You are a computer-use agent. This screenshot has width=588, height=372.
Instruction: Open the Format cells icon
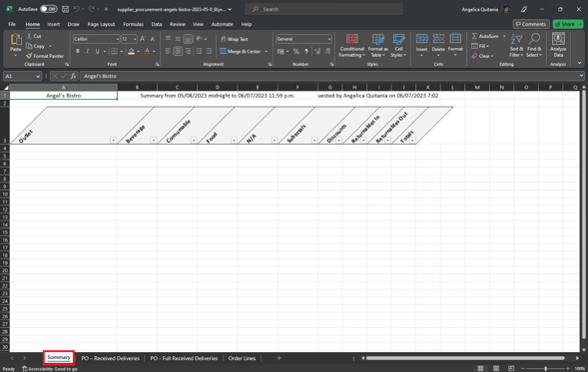point(455,39)
